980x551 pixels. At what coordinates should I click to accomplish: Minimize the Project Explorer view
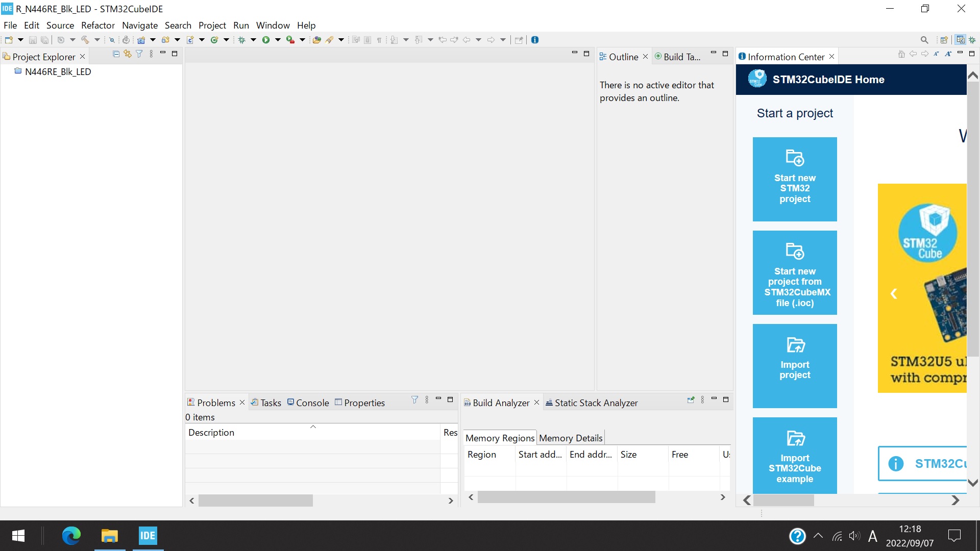(x=163, y=53)
